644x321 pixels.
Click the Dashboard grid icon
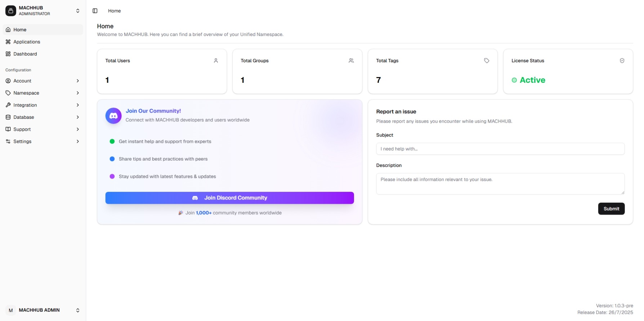point(8,54)
